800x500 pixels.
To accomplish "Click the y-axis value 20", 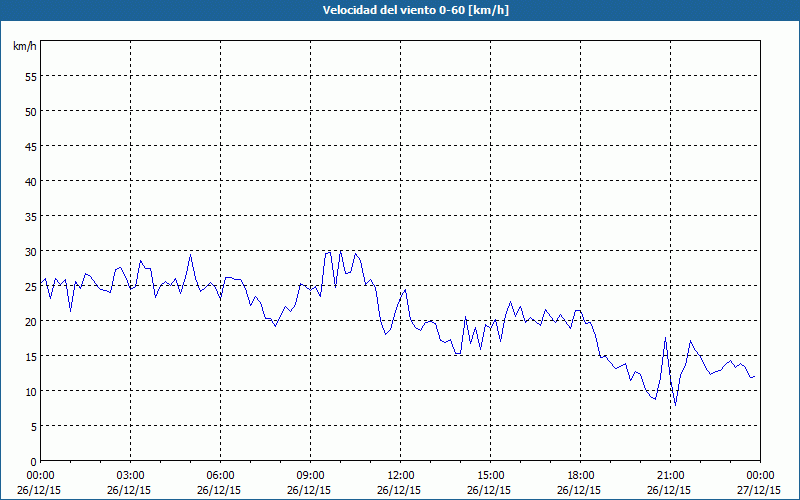I will (31, 321).
